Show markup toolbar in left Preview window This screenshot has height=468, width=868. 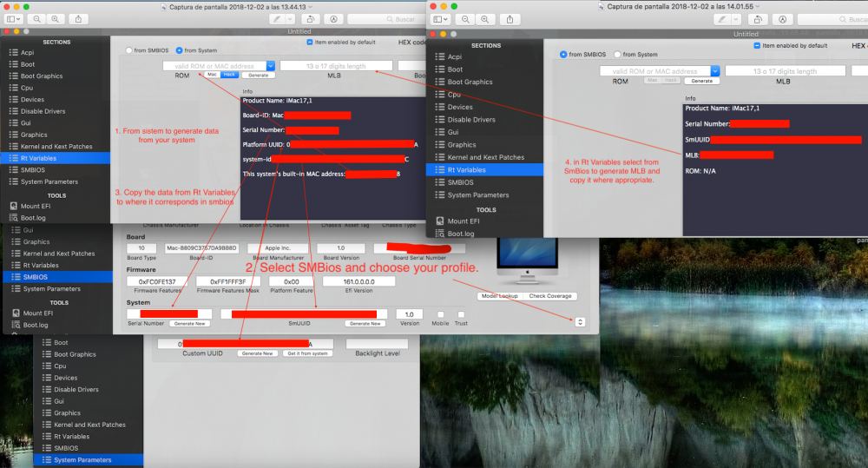(x=334, y=19)
